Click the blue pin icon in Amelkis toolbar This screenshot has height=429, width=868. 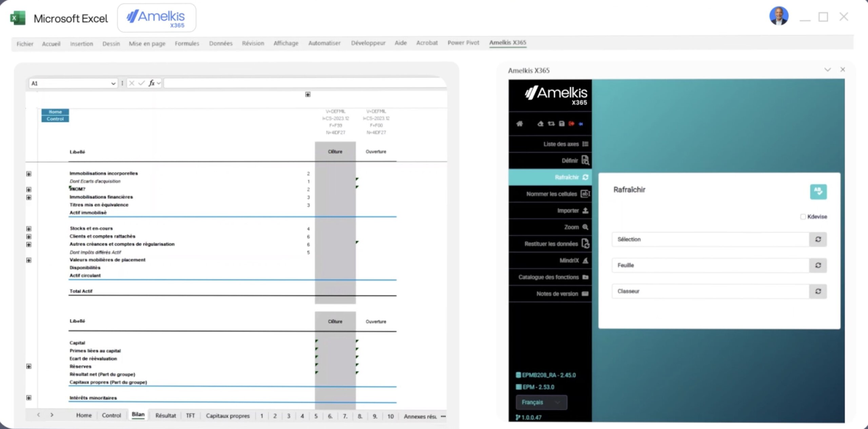581,124
